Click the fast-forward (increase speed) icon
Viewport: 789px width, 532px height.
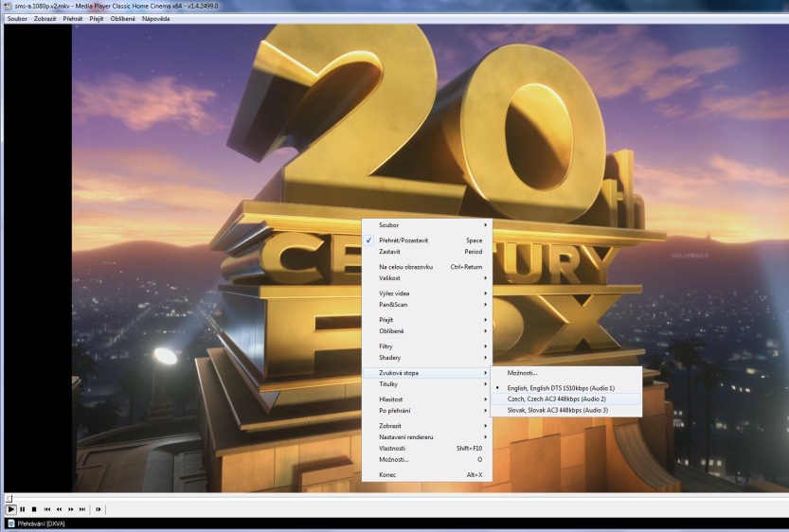pos(71,509)
